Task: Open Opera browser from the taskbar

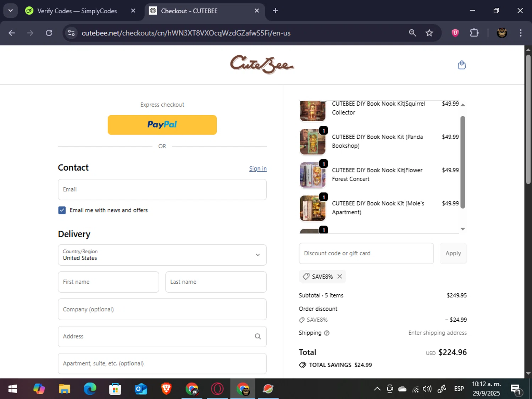Action: tap(217, 389)
